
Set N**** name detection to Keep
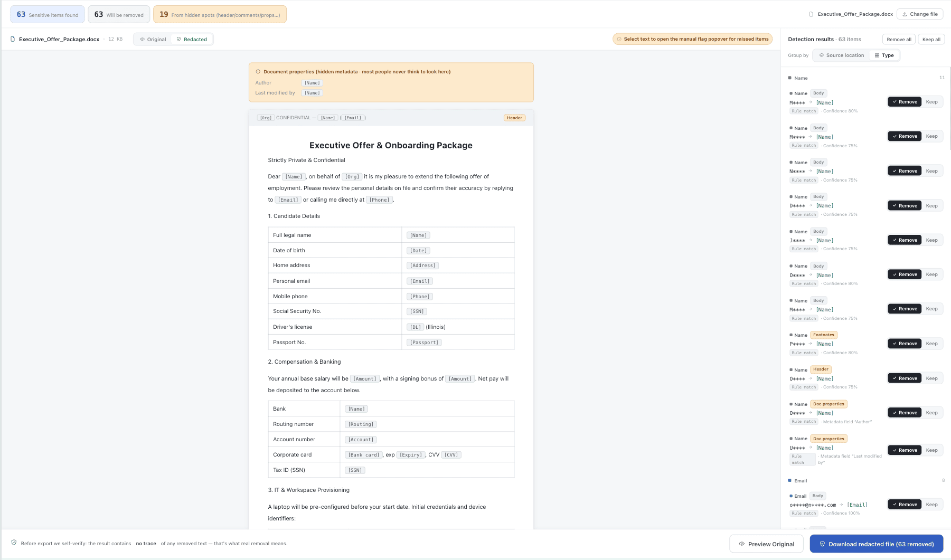[x=932, y=171]
